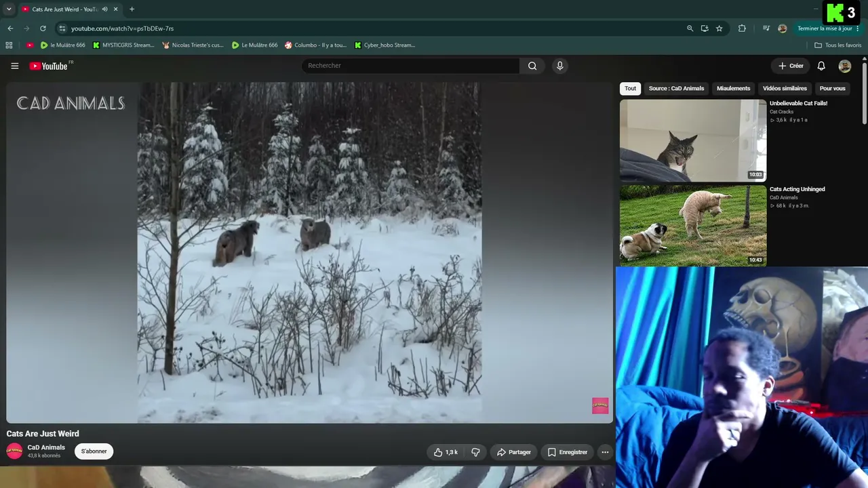Screen dimensions: 868x488
Task: Open YouTube notifications bell
Action: click(x=821, y=66)
